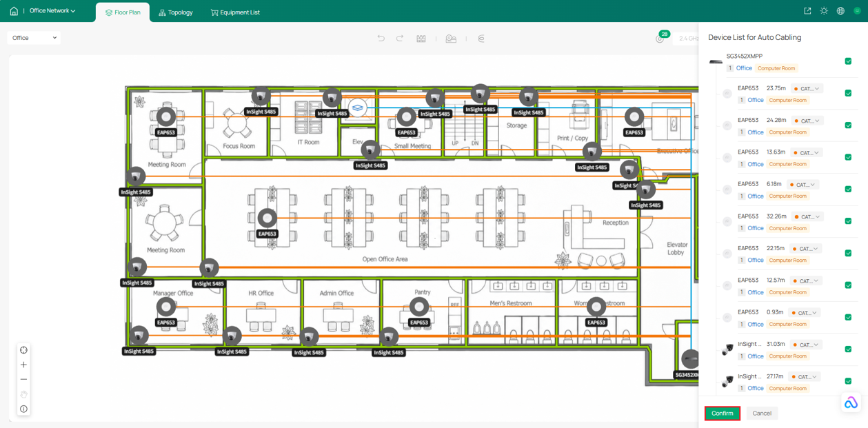Select the EAP653 in the Women's Restroom
This screenshot has width=868, height=428.
click(596, 307)
